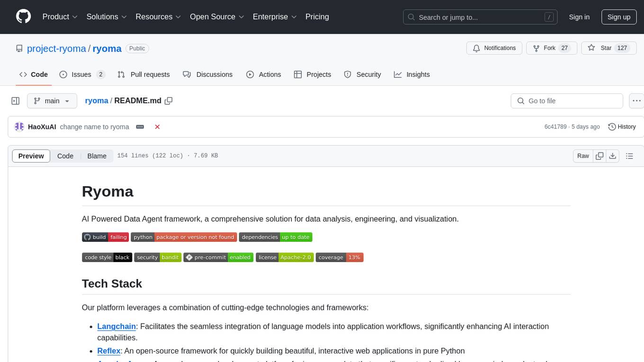Go to ryoma root in breadcrumb
This screenshot has width=644, height=362.
tap(97, 100)
